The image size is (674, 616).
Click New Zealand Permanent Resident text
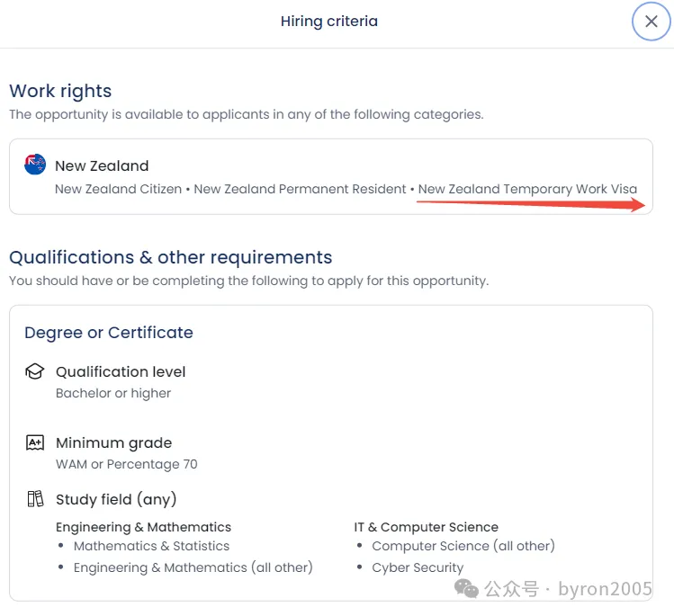(300, 189)
